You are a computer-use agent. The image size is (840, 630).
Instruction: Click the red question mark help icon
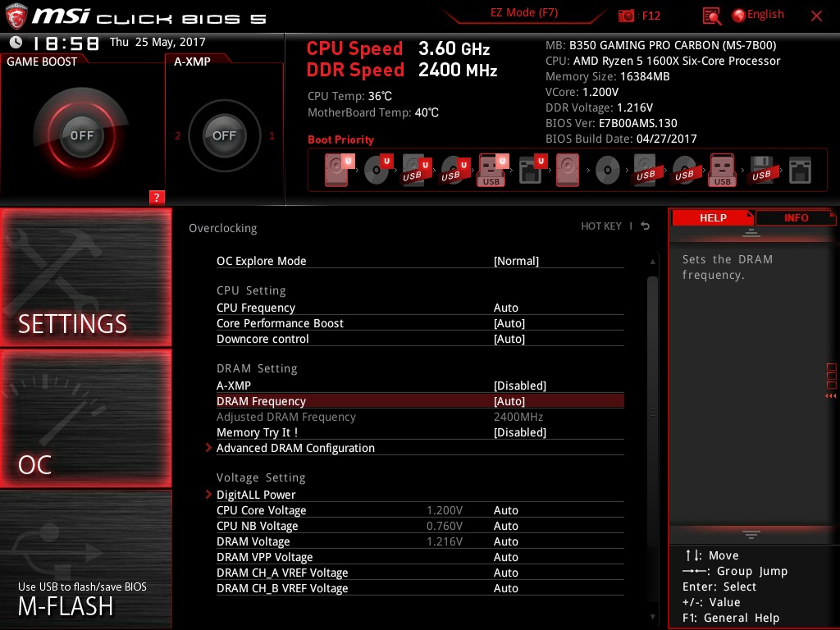tap(157, 197)
